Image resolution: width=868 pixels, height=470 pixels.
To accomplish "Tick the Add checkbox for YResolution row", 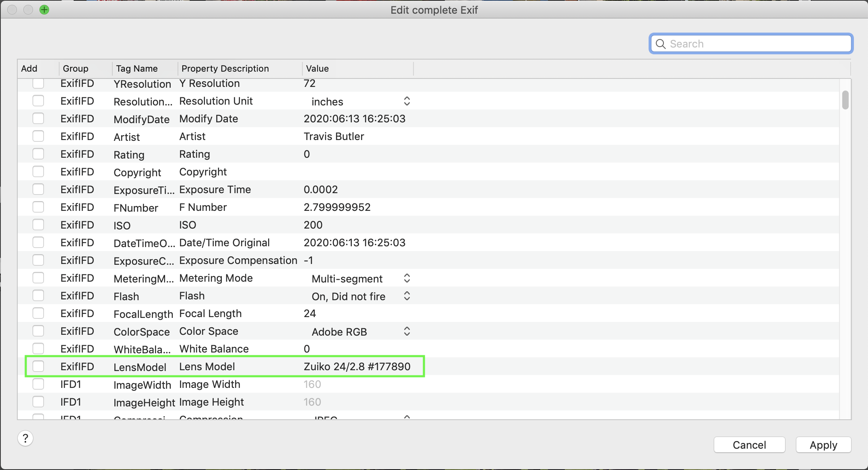I will (x=38, y=83).
